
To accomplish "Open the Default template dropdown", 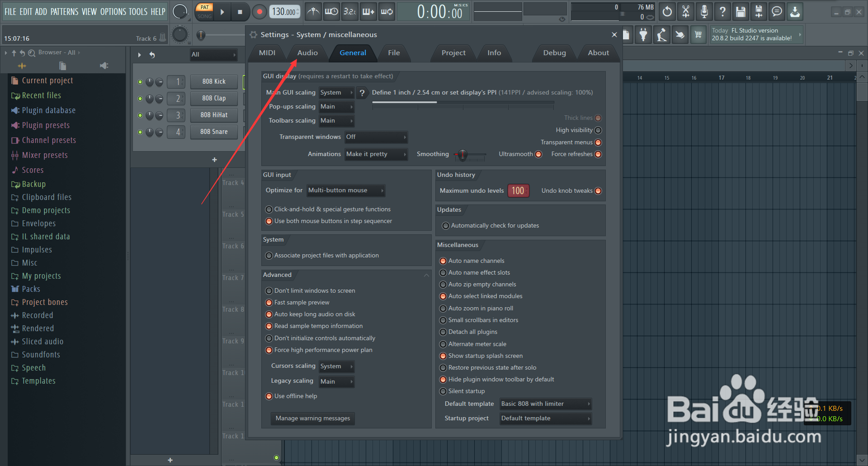I will pyautogui.click(x=546, y=404).
